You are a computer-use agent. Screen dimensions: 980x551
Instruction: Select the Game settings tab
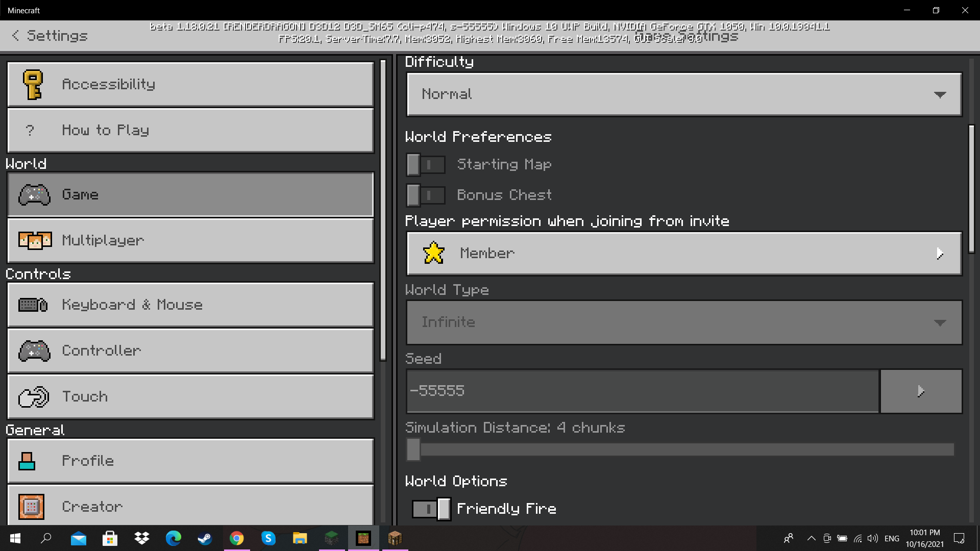click(190, 194)
